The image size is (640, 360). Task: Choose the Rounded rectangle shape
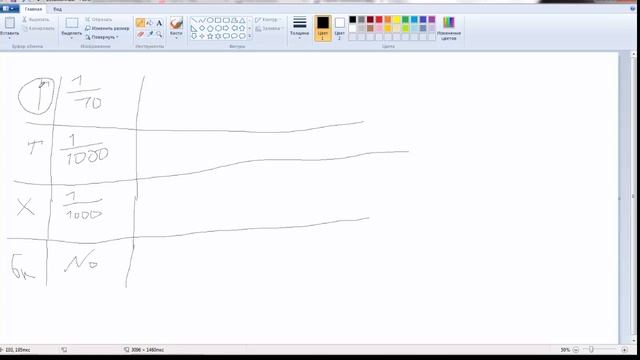coord(226,20)
